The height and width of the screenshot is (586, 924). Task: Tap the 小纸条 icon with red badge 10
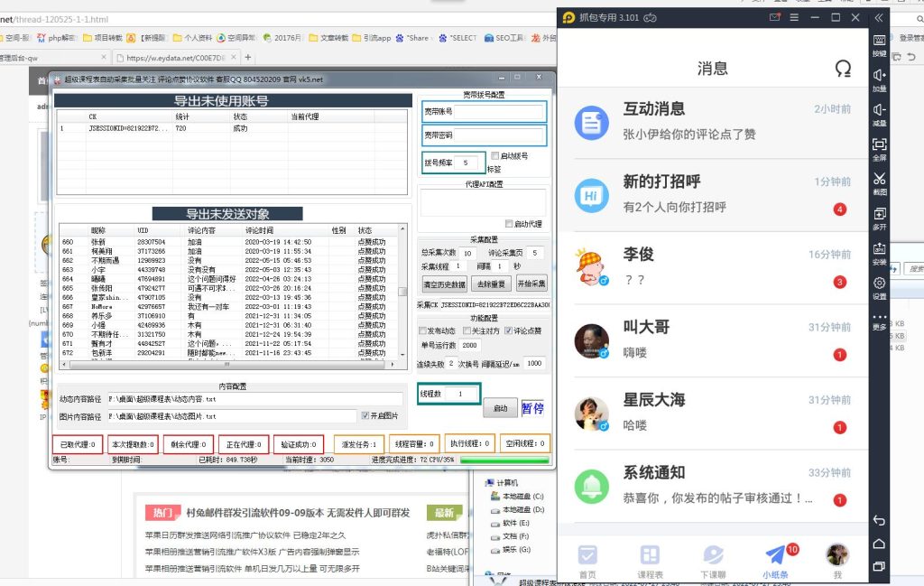pos(774,554)
